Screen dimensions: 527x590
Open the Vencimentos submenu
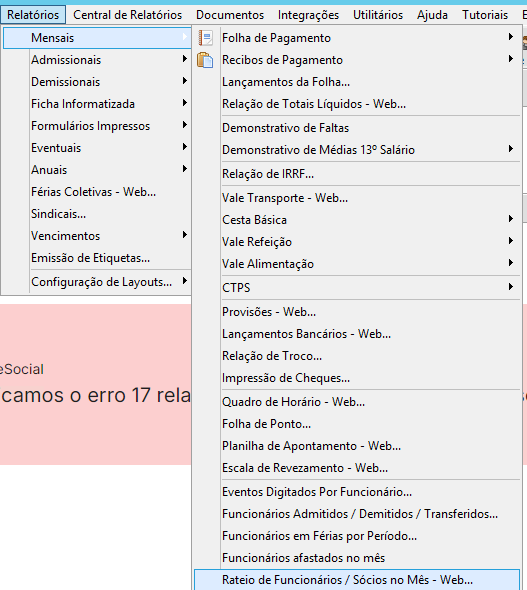pos(97,236)
